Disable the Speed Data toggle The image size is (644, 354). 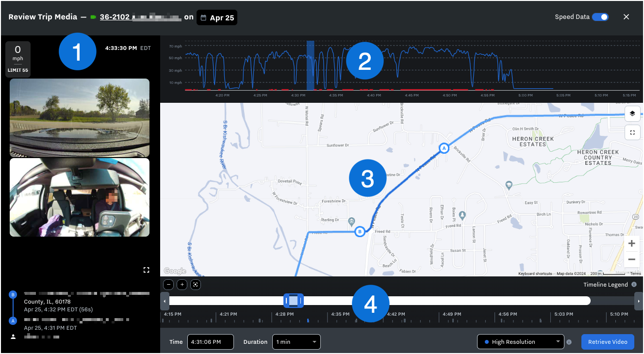(x=600, y=16)
